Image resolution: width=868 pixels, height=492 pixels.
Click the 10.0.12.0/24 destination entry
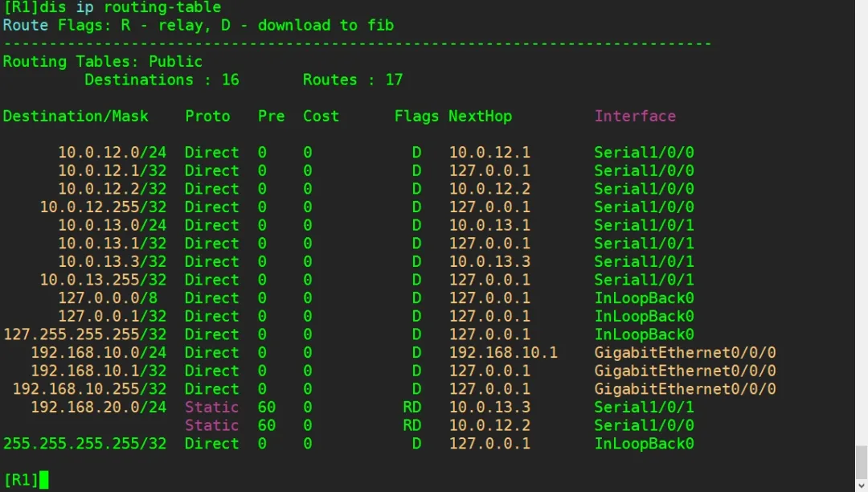(112, 153)
